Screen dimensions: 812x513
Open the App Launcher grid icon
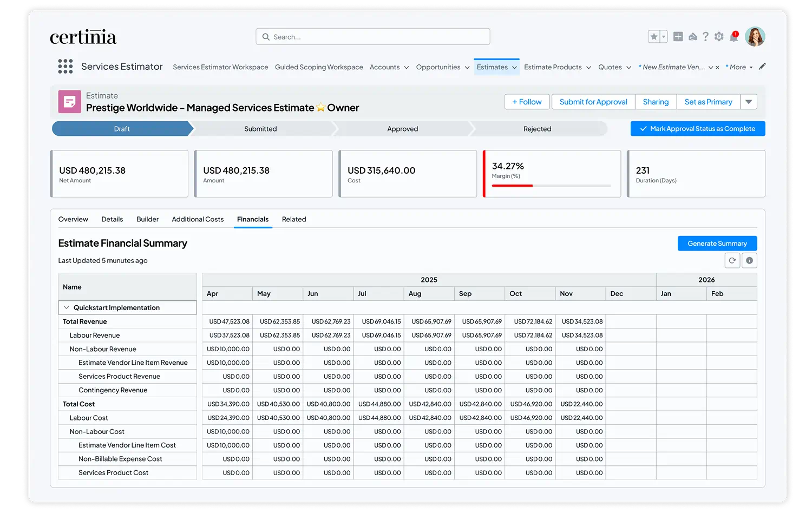pyautogui.click(x=65, y=67)
